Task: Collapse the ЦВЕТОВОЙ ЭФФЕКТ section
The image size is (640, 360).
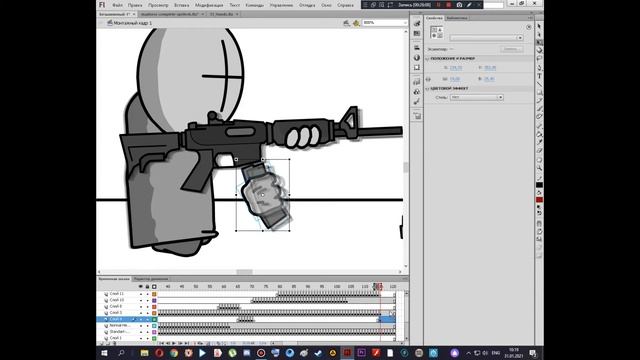Action: tap(427, 89)
